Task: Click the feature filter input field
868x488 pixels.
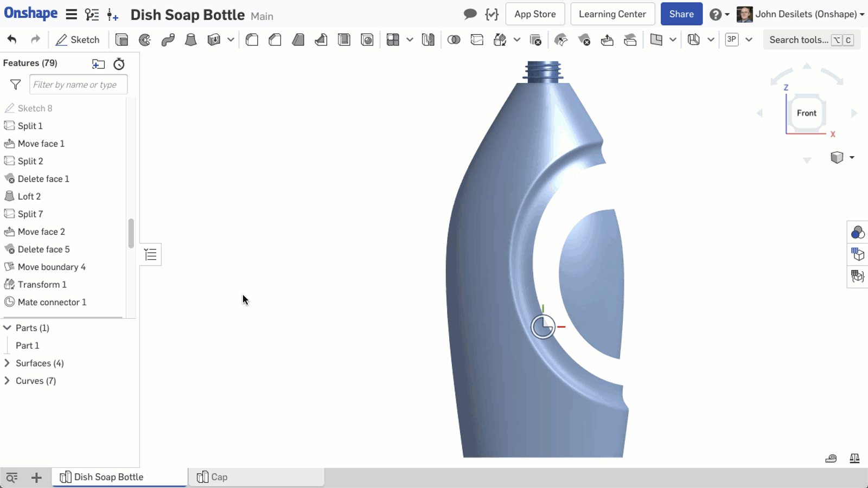Action: [x=78, y=85]
